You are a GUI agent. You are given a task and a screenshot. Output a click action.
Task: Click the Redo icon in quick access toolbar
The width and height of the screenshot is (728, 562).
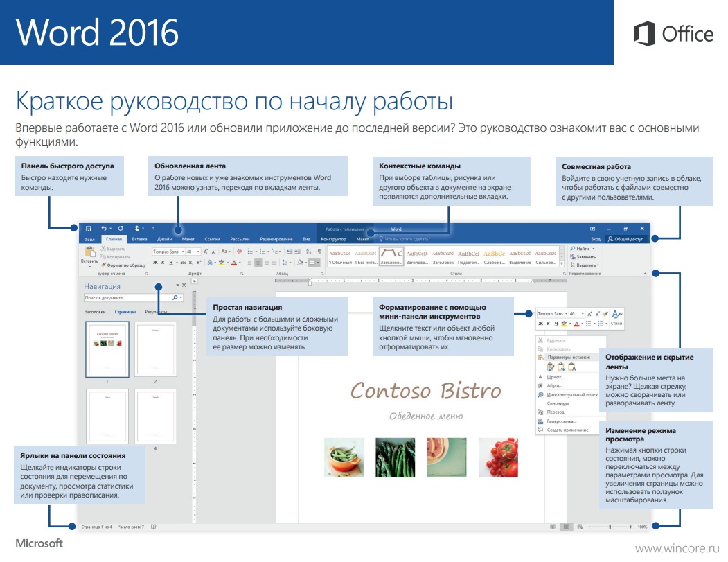pos(121,229)
